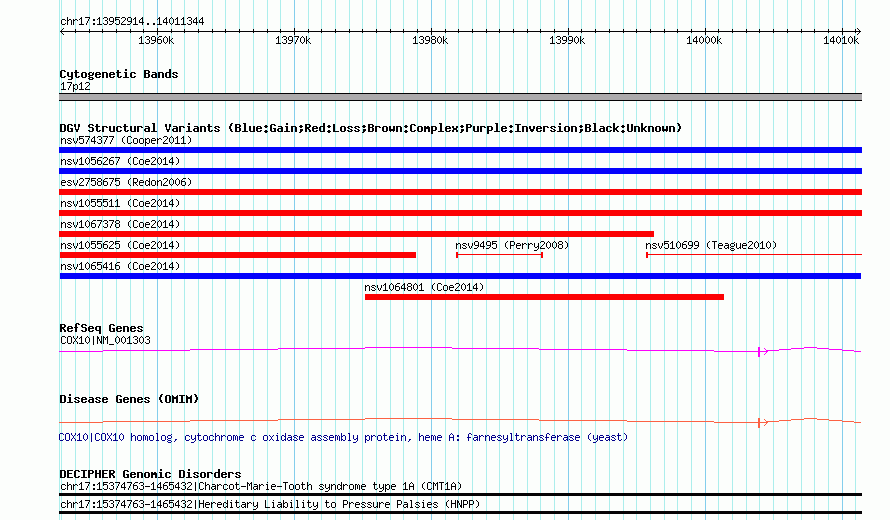The width and height of the screenshot is (890, 520).
Task: Click the chr17:13952914..14011344 coordinate label
Action: pos(132,22)
